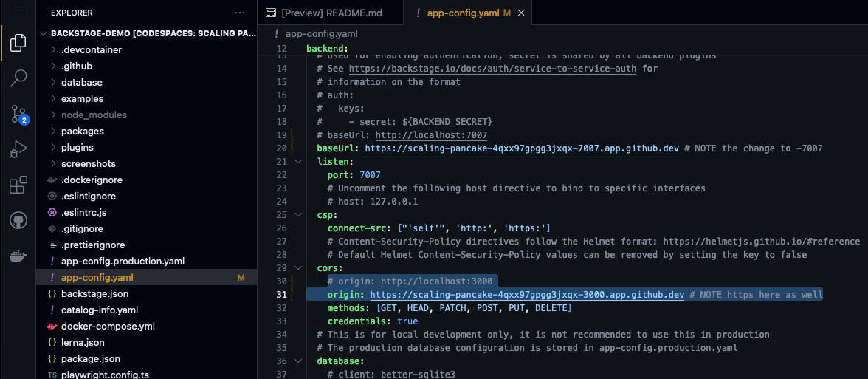Follow the commented http://localhost:7007 link
This screenshot has width=868, height=379.
point(431,134)
